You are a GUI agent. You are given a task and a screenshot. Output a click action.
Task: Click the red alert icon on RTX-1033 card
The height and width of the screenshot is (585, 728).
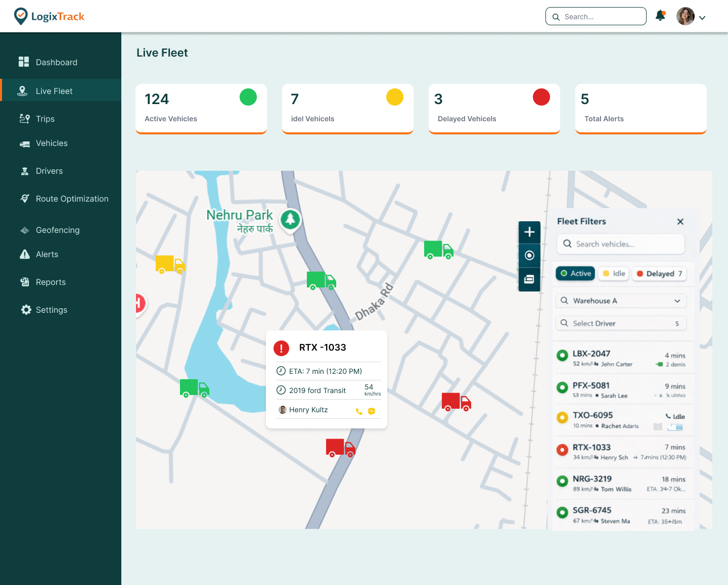pos(281,348)
